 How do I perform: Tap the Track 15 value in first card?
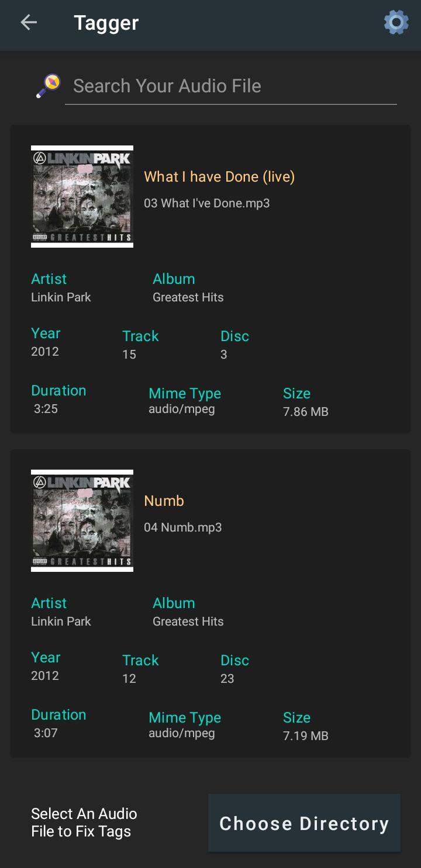point(129,355)
